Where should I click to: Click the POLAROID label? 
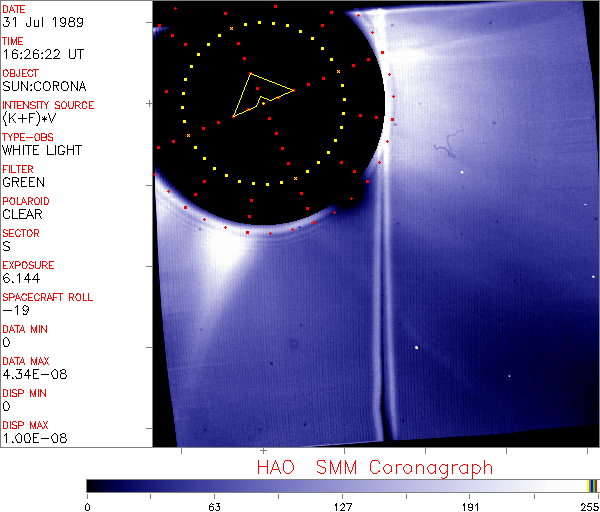pos(26,201)
